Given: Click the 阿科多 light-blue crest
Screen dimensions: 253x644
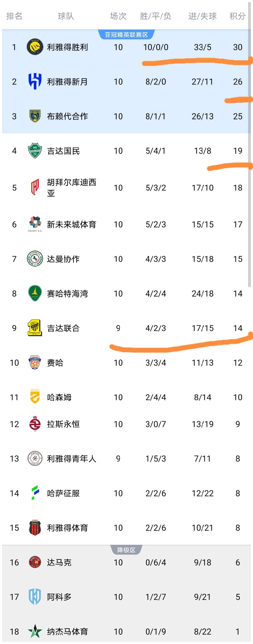Looking at the screenshot, I should pyautogui.click(x=35, y=597).
